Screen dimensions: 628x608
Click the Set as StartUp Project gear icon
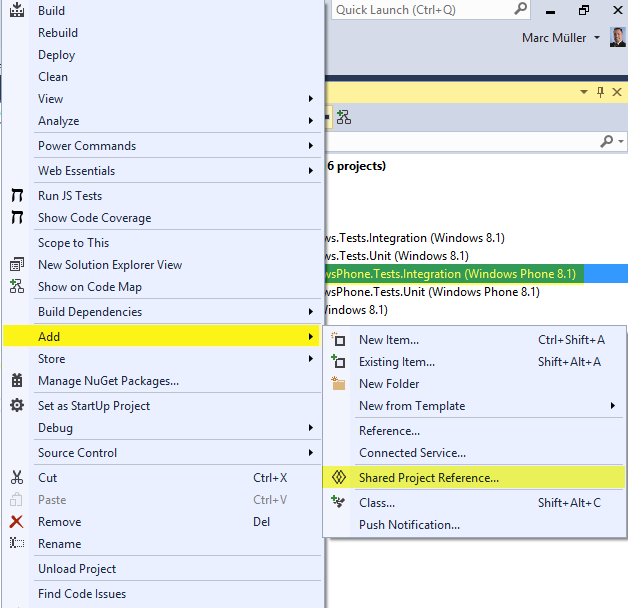pyautogui.click(x=17, y=405)
